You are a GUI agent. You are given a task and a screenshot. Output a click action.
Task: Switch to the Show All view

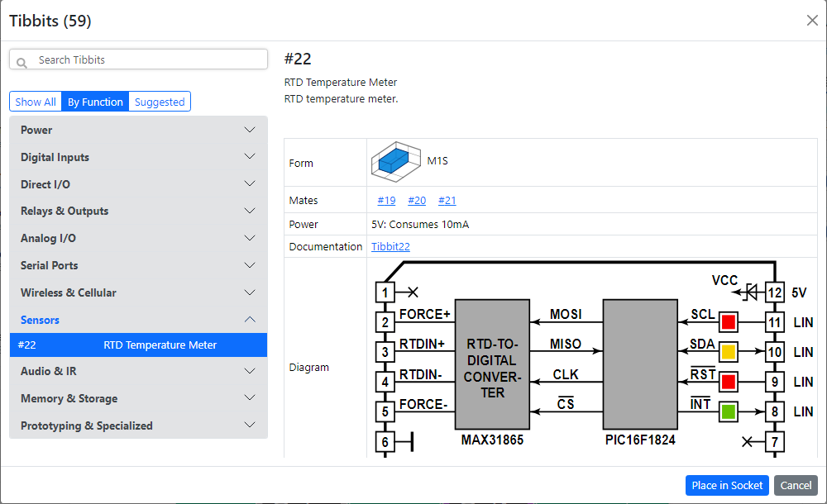click(x=36, y=102)
